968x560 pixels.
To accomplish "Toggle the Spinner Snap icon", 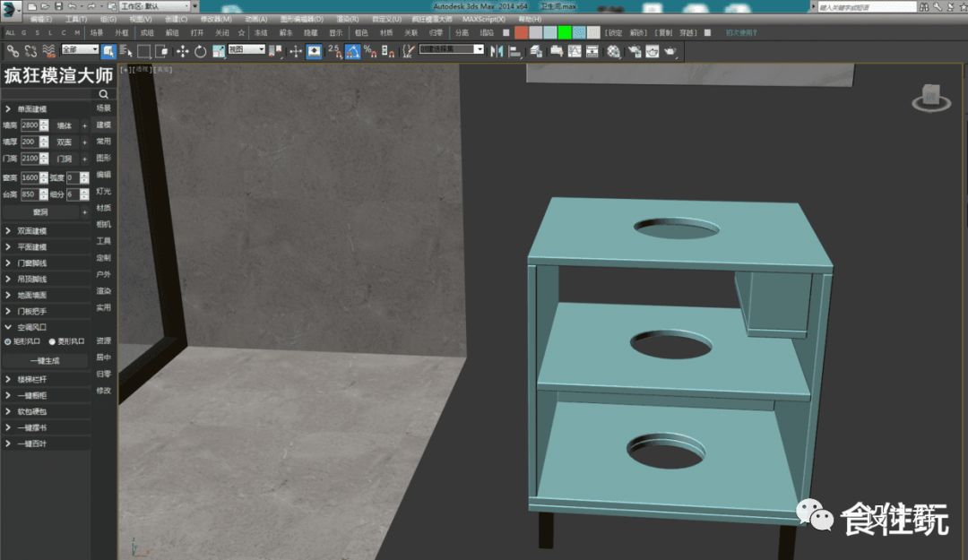I will coord(388,51).
